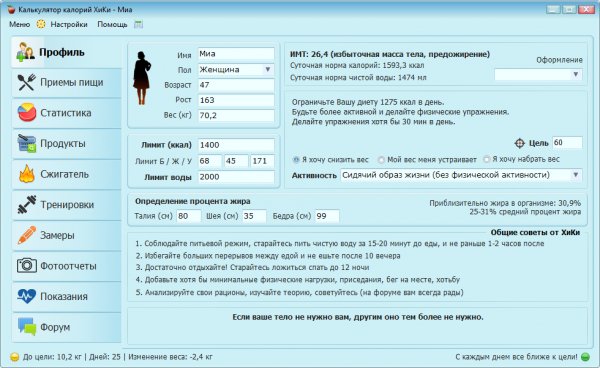The width and height of the screenshot is (600, 368).
Task: Select "Мой вес меня устраивает" radio option
Action: pyautogui.click(x=381, y=160)
